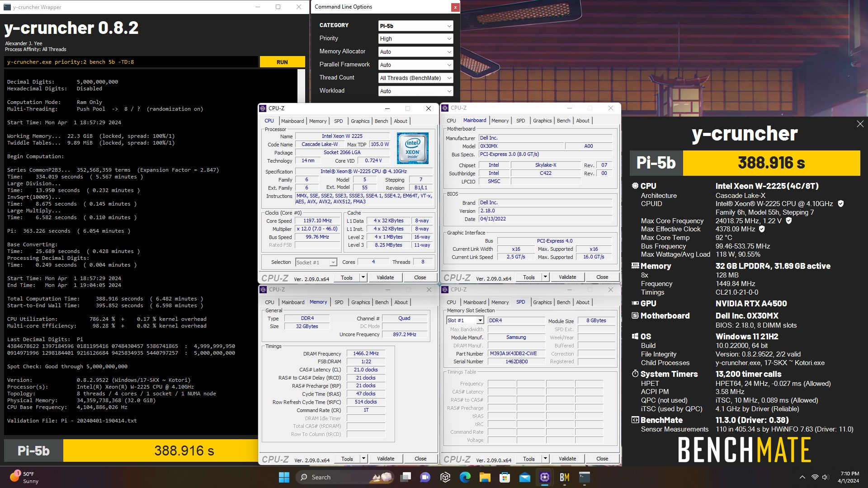Close the BenchMate y-cruncher result panel
Viewport: 868px width, 488px height.
[x=860, y=124]
